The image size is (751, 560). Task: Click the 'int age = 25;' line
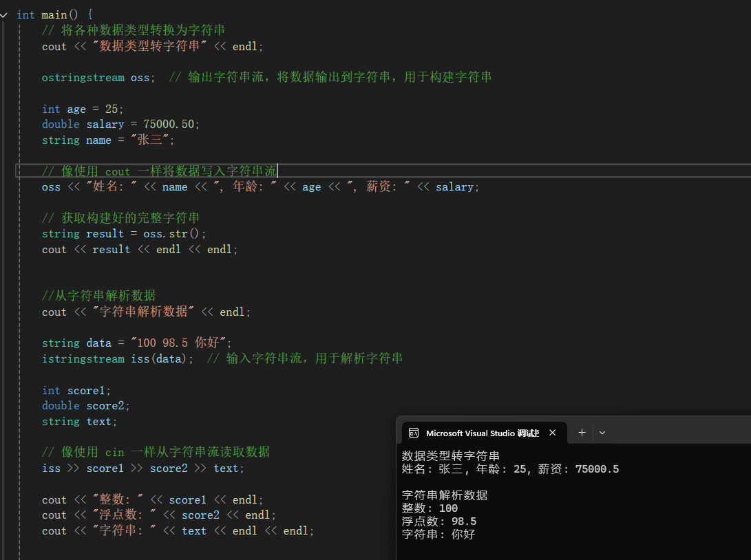(83, 109)
